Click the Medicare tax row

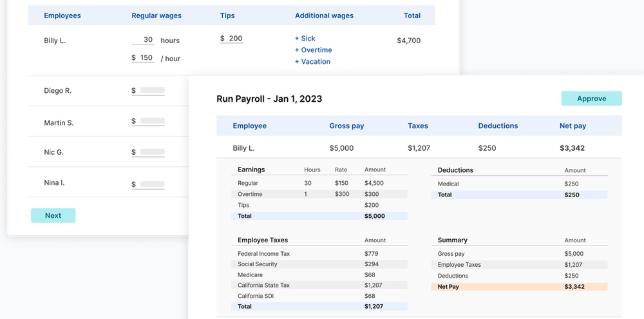[319, 274]
